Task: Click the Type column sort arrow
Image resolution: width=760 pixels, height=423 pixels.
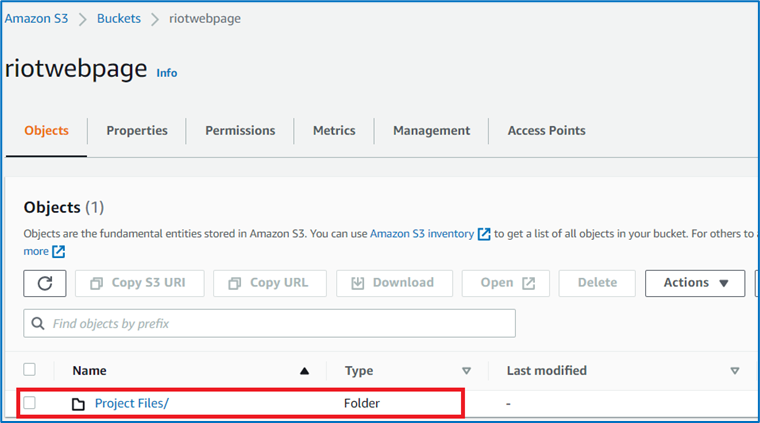Action: pyautogui.click(x=466, y=371)
